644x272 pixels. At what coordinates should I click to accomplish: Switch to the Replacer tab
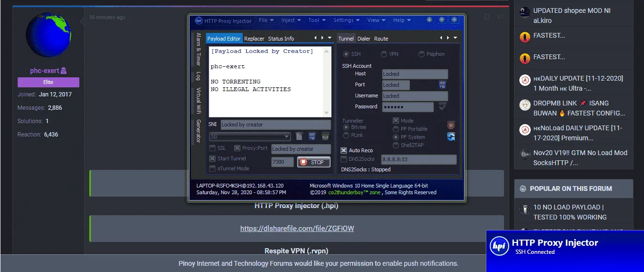click(254, 39)
